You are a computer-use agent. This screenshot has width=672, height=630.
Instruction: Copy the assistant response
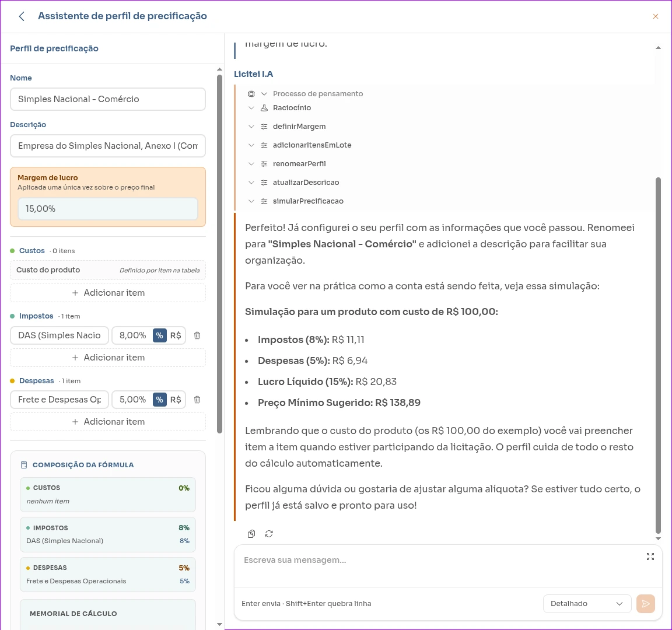click(251, 534)
